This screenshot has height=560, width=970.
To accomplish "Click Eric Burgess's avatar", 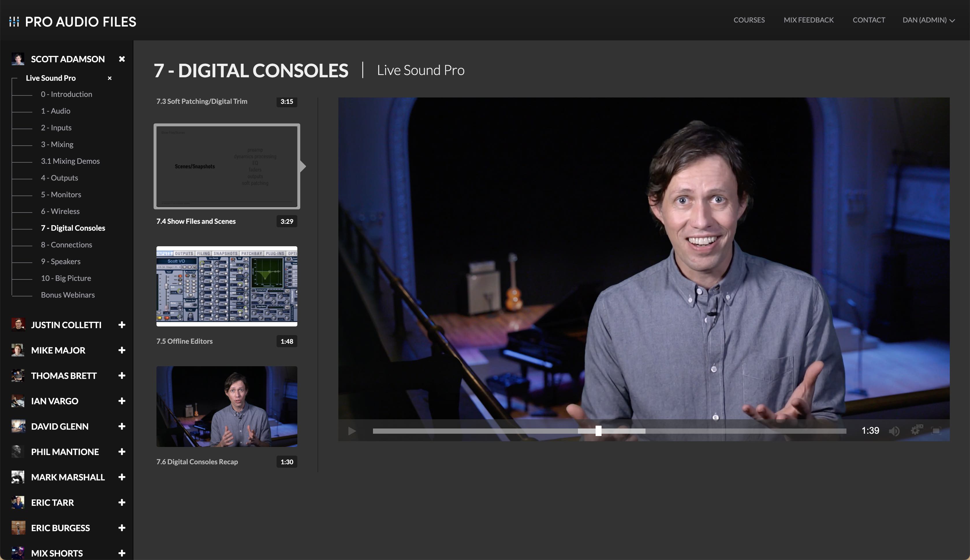I will coord(17,528).
